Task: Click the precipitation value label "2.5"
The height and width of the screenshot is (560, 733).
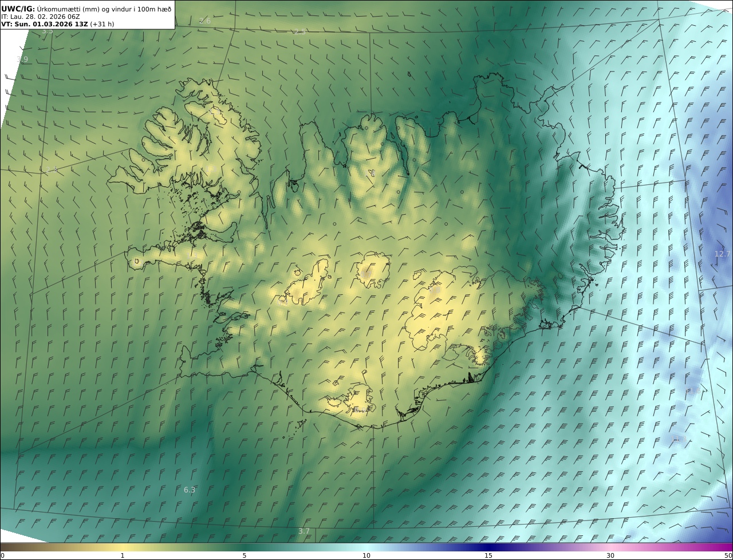Action: pos(299,31)
